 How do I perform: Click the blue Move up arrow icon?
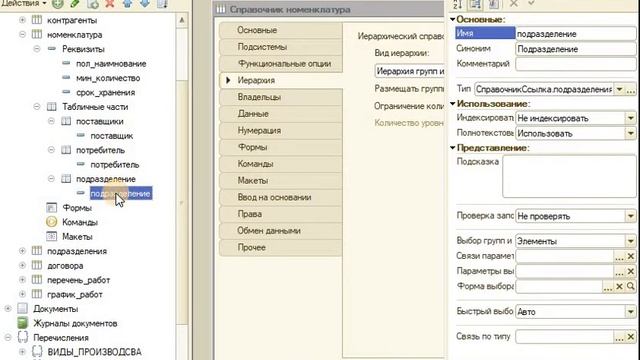[x=127, y=3]
